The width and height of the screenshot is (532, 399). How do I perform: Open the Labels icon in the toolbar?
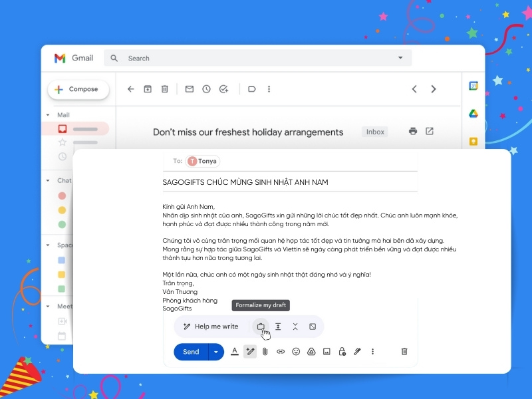tap(252, 89)
